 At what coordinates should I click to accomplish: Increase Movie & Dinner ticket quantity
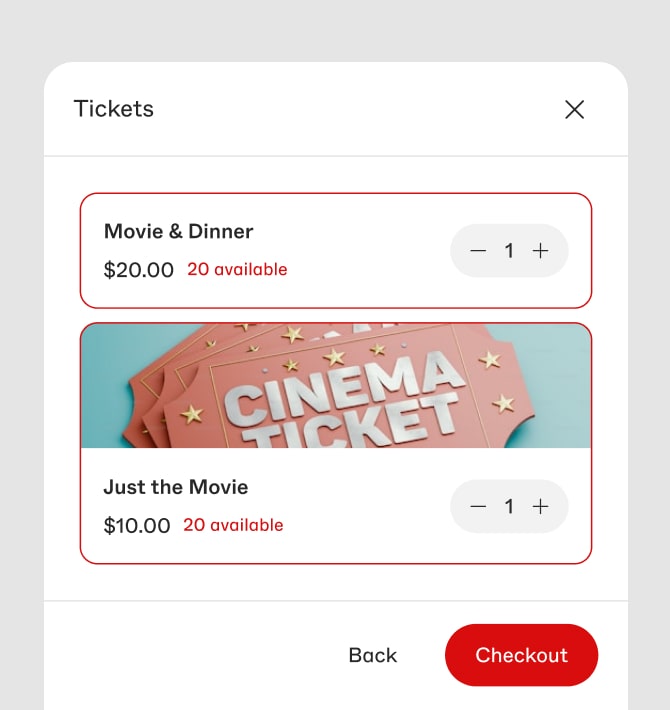pos(541,250)
